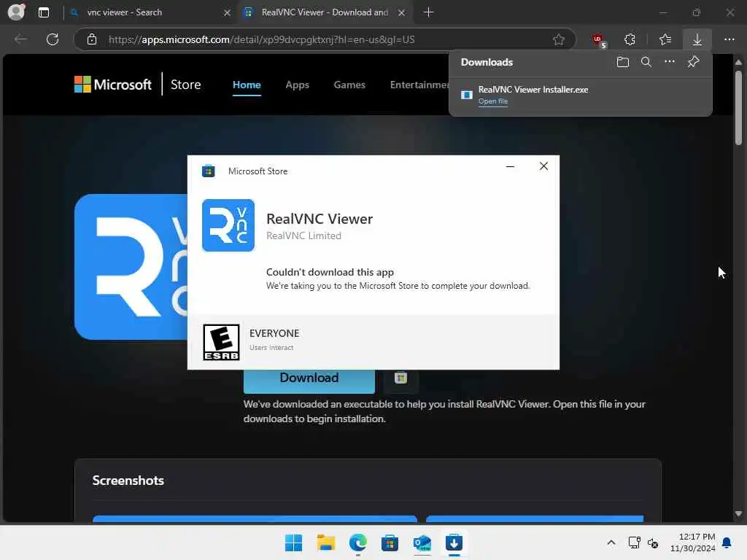747x560 pixels.
Task: Open the downloads folder icon
Action: click(x=623, y=62)
